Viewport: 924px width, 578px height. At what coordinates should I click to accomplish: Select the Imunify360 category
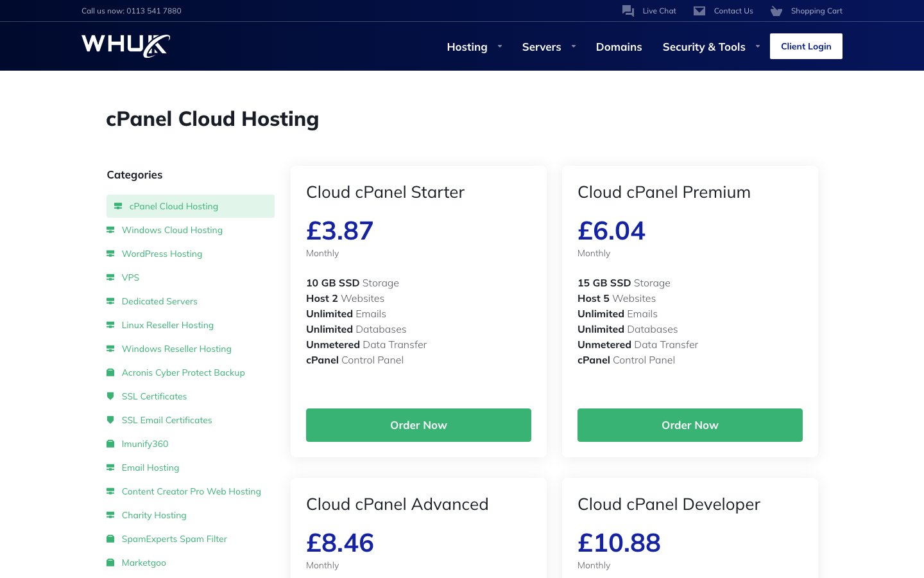[x=145, y=444]
